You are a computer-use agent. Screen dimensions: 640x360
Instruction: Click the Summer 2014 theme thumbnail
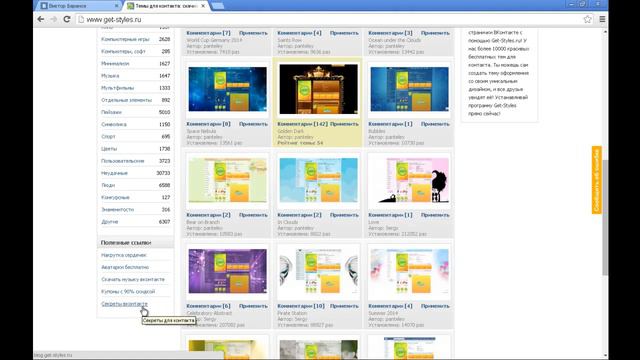click(x=409, y=271)
